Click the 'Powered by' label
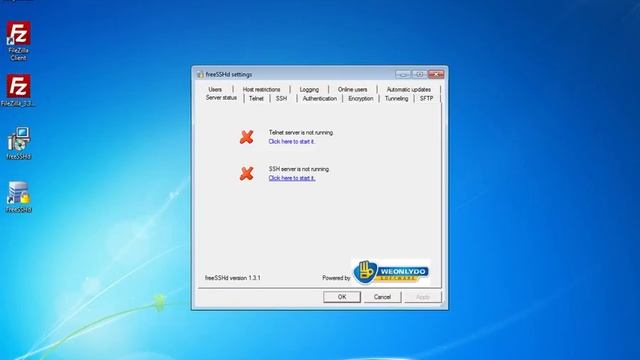 tap(336, 278)
